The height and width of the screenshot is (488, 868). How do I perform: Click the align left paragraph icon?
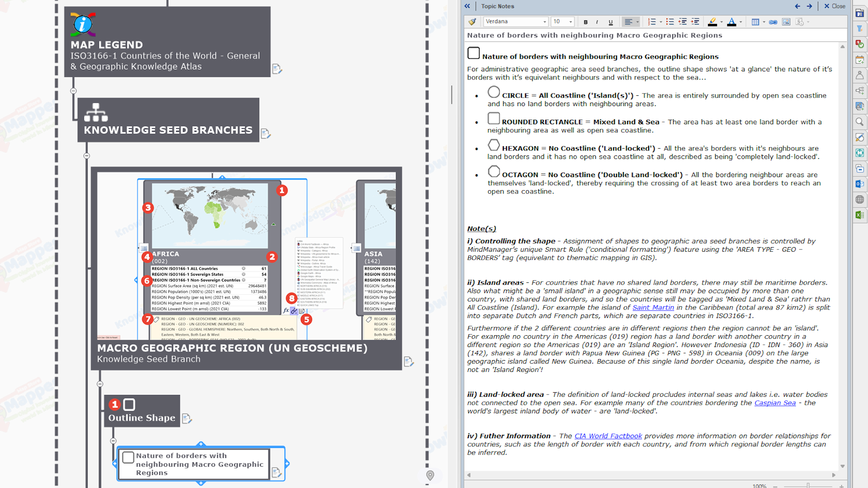(628, 22)
